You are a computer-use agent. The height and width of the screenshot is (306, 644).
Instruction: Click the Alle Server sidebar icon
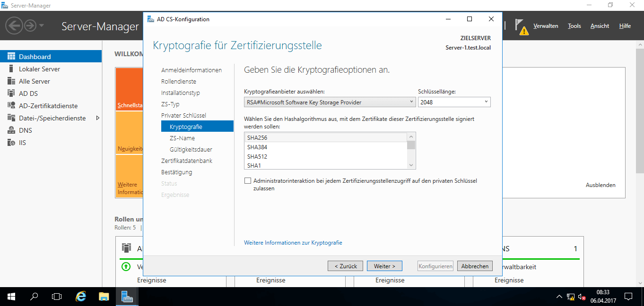(x=11, y=81)
